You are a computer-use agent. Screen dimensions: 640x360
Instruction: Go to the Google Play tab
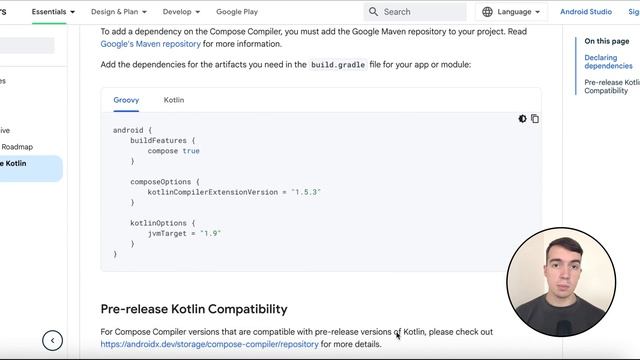click(237, 12)
